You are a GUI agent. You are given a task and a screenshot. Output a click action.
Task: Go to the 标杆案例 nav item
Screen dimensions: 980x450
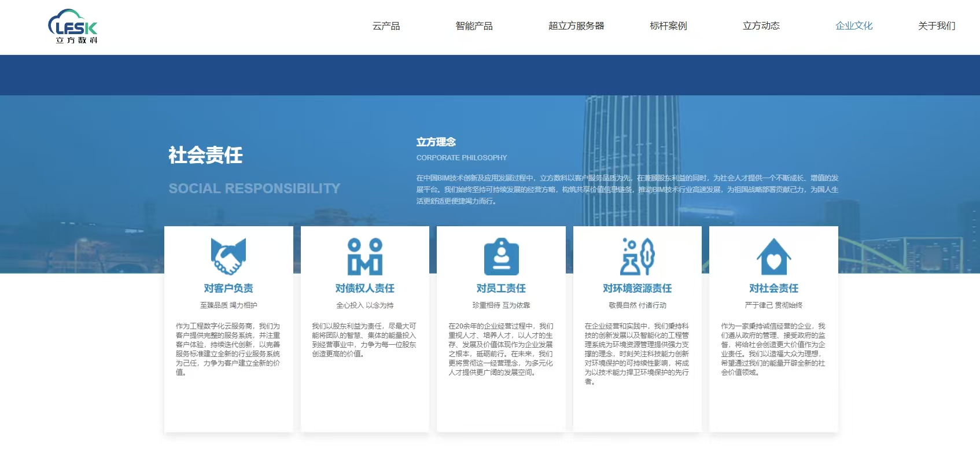point(668,26)
